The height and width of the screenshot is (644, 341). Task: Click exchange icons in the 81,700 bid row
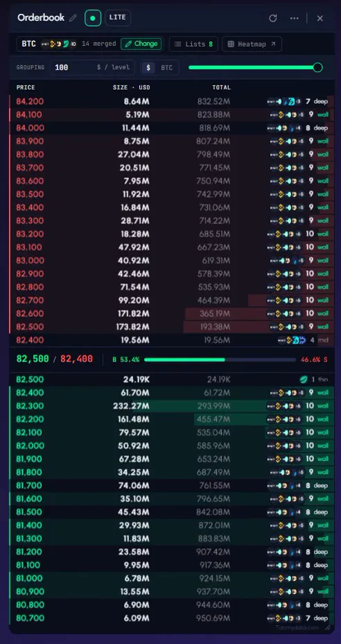pos(284,486)
